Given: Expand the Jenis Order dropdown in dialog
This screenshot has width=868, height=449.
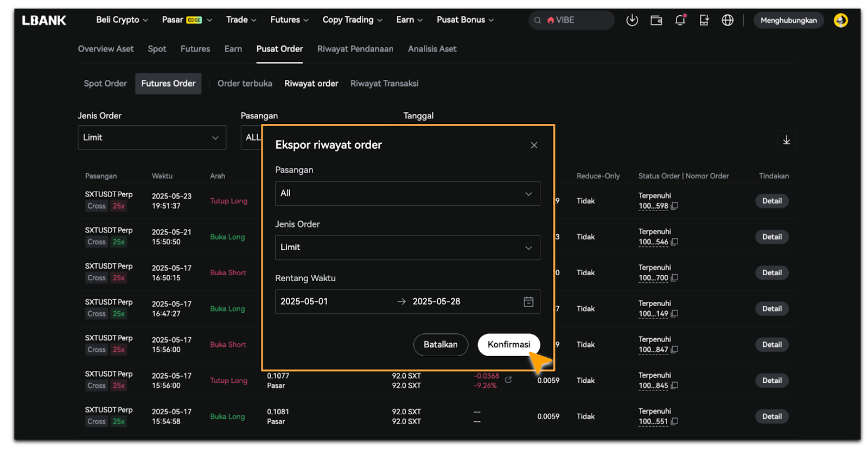Looking at the screenshot, I should pos(407,248).
